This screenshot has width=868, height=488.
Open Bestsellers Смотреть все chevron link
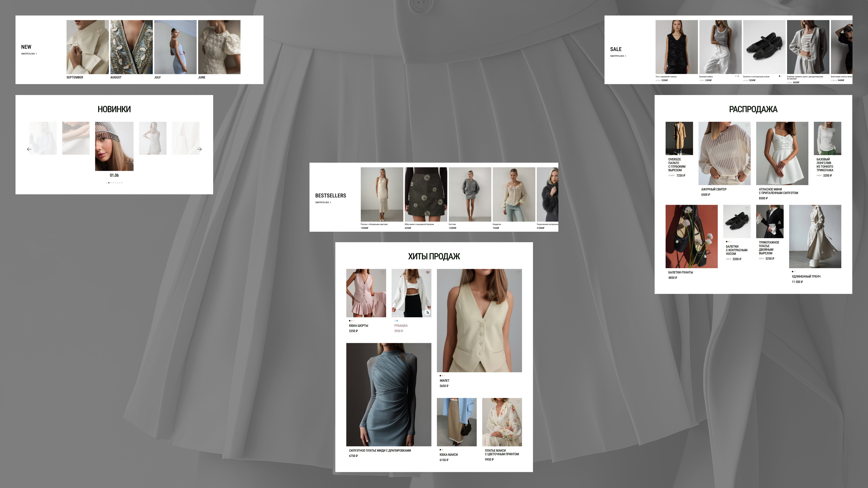[x=330, y=202]
